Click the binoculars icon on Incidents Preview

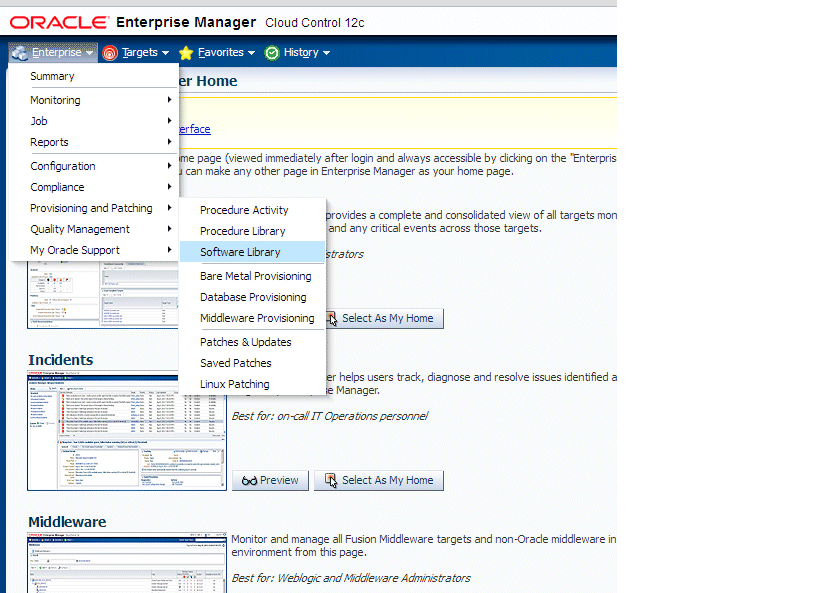click(x=249, y=481)
